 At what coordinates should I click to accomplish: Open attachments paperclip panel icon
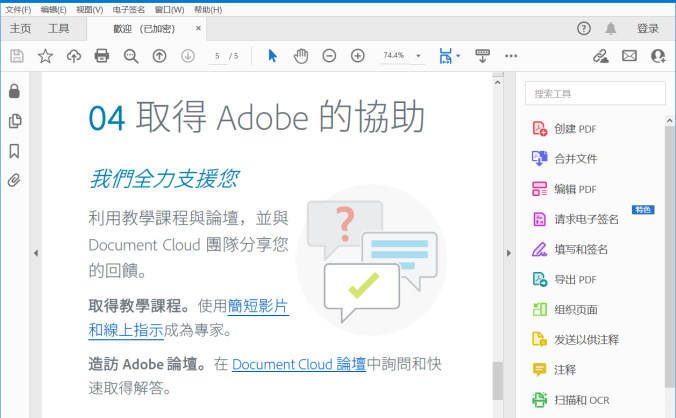14,180
